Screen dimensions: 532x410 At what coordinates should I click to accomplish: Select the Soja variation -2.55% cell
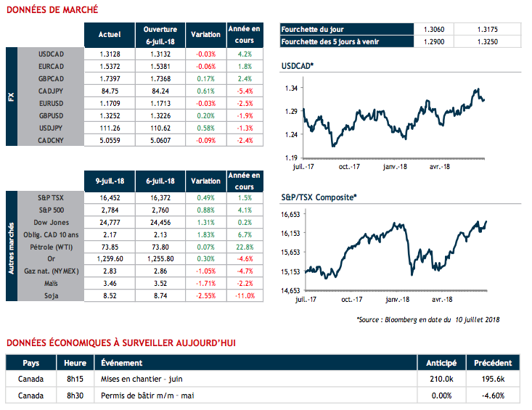click(205, 295)
